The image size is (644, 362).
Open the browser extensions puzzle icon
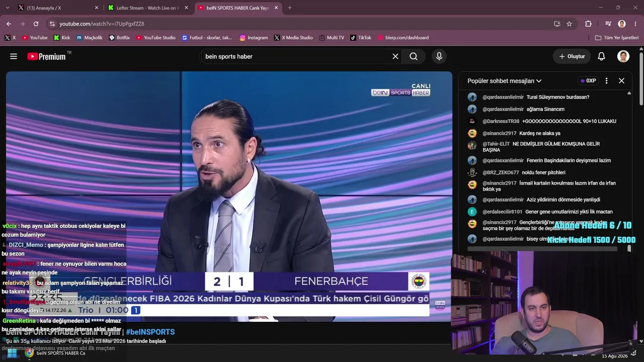pos(588,24)
